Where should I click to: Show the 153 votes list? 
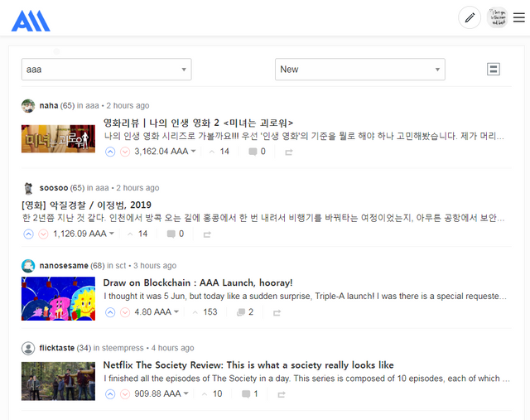click(205, 312)
